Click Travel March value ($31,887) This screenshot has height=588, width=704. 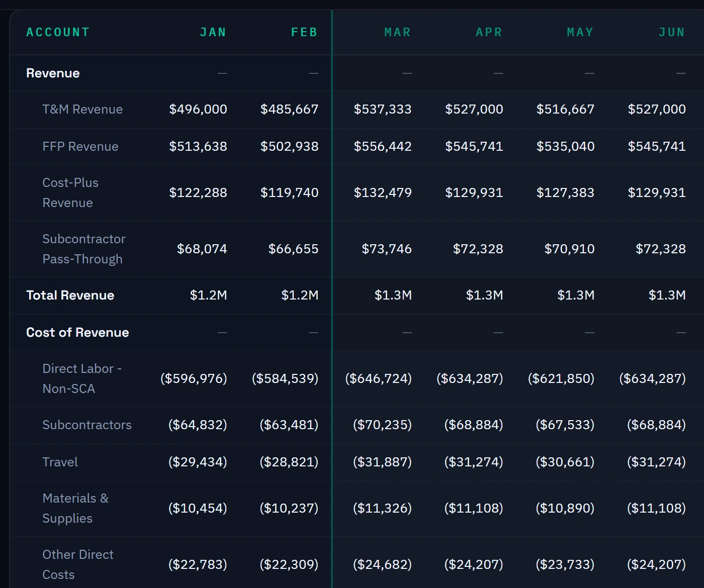coord(382,462)
